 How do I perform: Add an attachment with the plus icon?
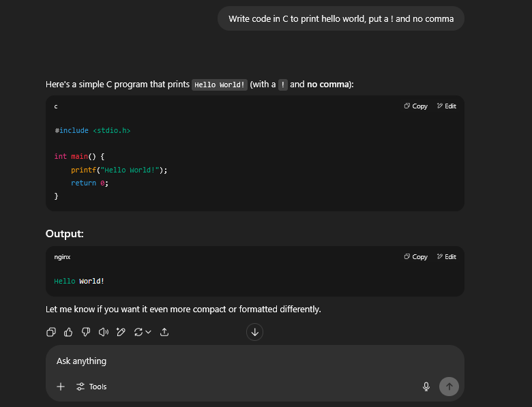(x=61, y=387)
